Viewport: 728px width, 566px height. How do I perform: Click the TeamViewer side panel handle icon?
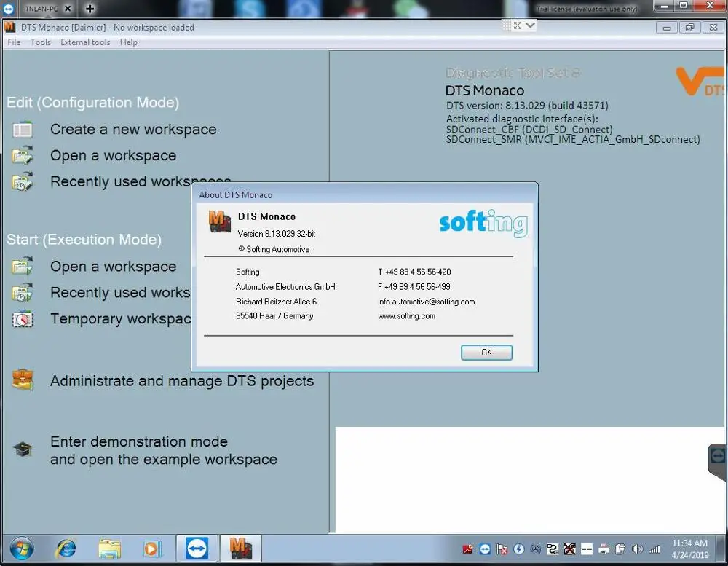pos(718,456)
